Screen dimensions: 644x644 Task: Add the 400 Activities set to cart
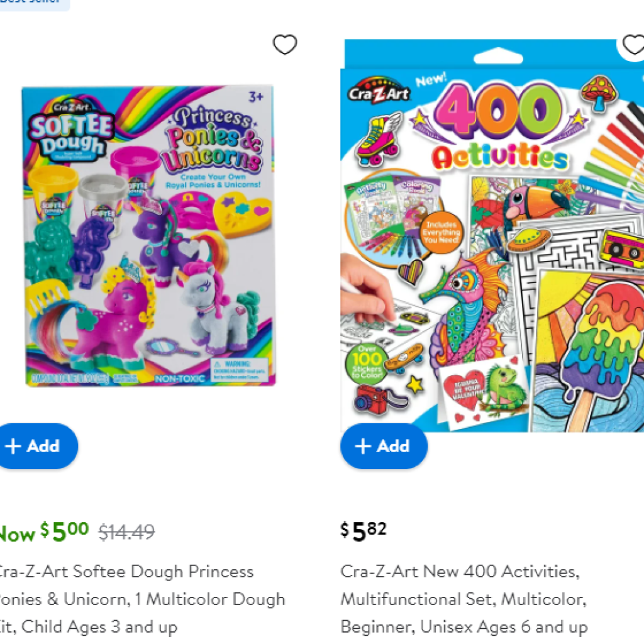point(384,446)
